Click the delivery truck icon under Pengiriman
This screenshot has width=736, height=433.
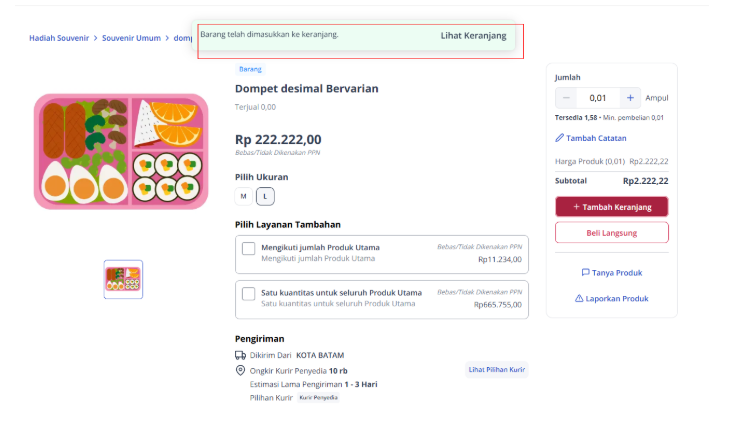(240, 355)
